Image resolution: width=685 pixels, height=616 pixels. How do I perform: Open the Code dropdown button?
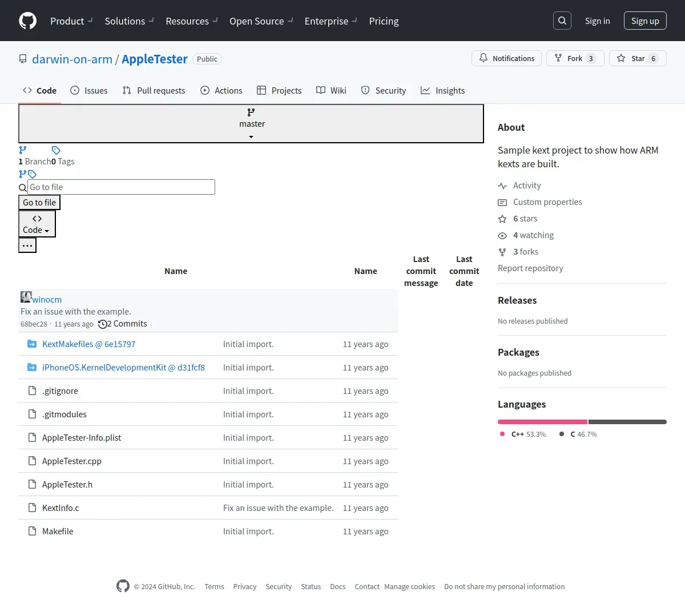[37, 224]
